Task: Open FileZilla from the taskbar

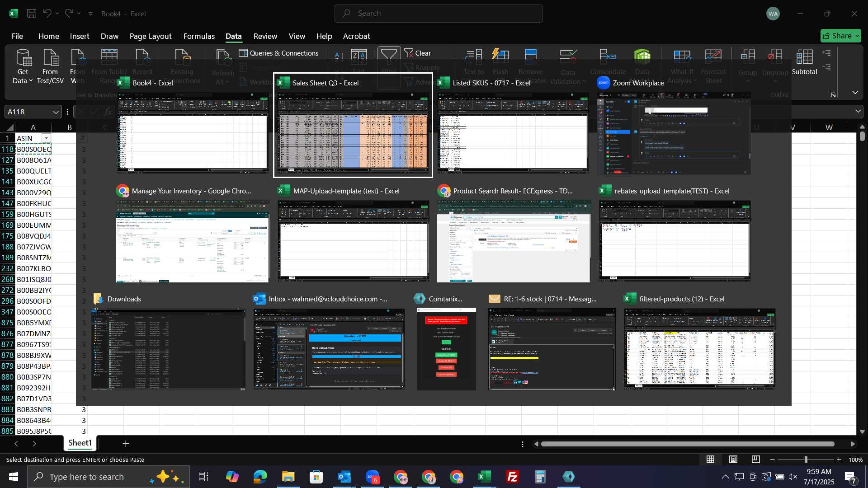Action: [x=512, y=477]
